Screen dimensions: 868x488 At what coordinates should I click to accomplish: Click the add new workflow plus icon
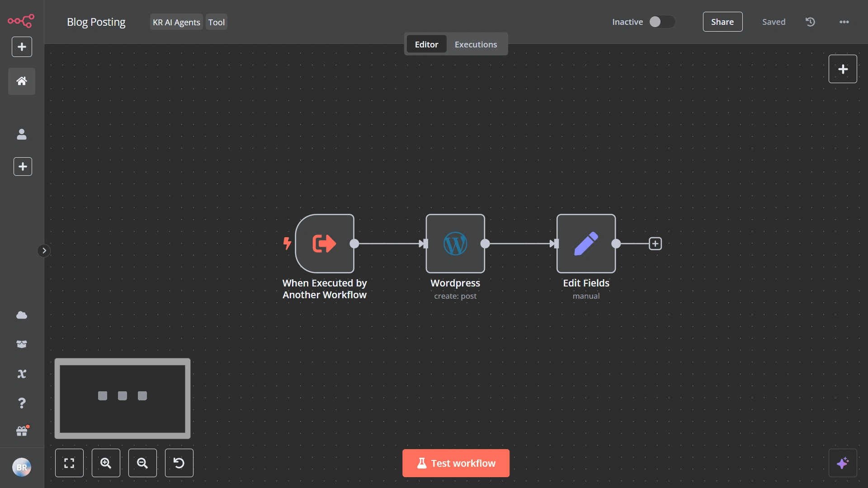(21, 47)
